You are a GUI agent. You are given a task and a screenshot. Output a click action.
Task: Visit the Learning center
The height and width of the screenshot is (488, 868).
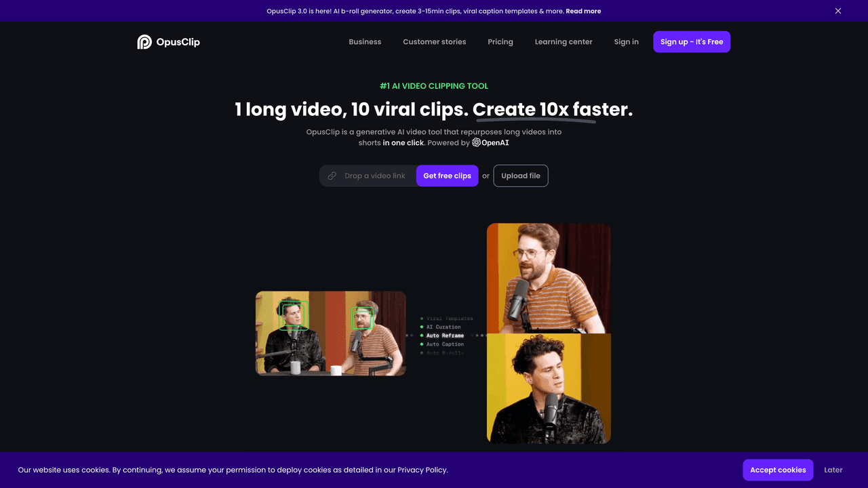pyautogui.click(x=564, y=42)
